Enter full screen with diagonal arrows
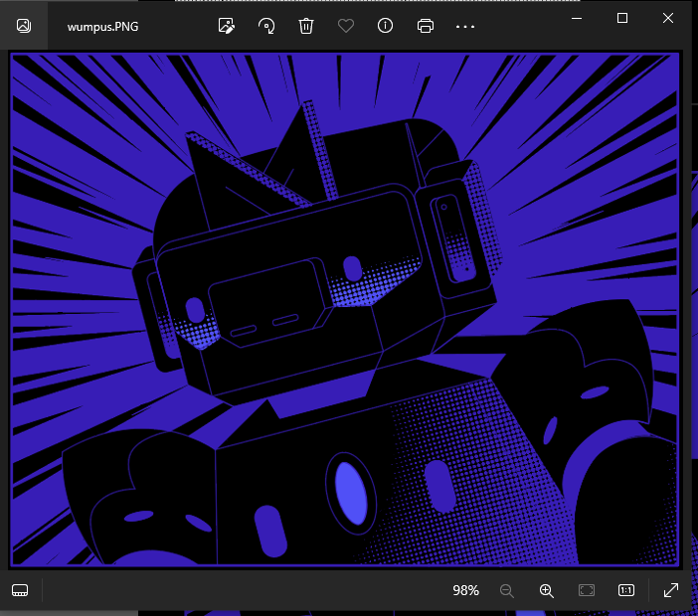 (x=671, y=590)
